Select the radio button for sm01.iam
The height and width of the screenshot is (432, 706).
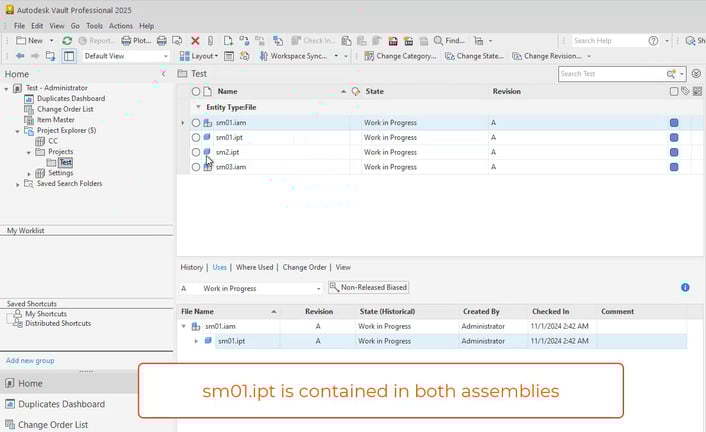[x=195, y=123]
